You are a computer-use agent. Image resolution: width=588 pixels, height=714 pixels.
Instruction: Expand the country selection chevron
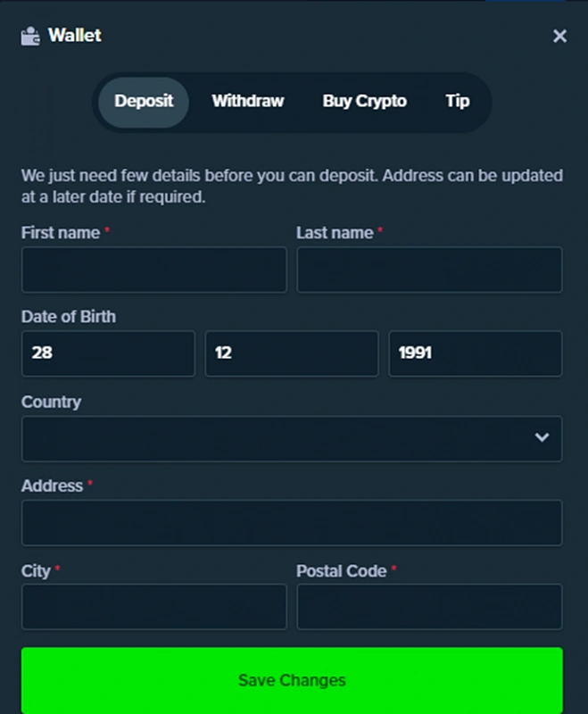point(542,437)
